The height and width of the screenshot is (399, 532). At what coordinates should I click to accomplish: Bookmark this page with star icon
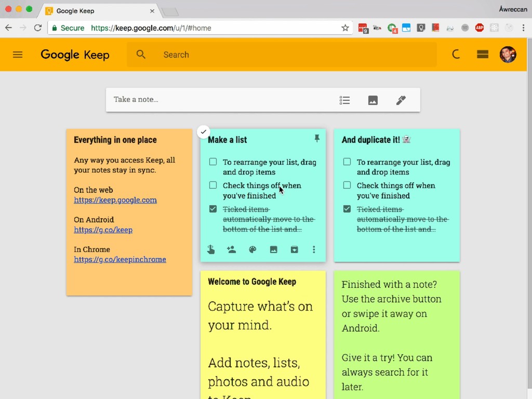tap(345, 28)
